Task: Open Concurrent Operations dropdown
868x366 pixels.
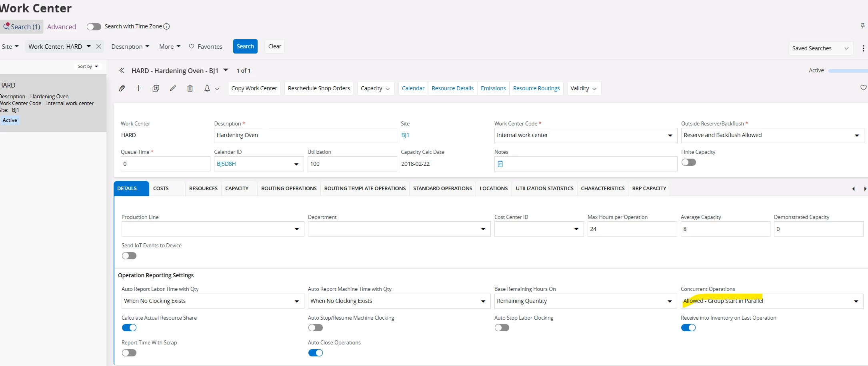Action: coord(856,301)
